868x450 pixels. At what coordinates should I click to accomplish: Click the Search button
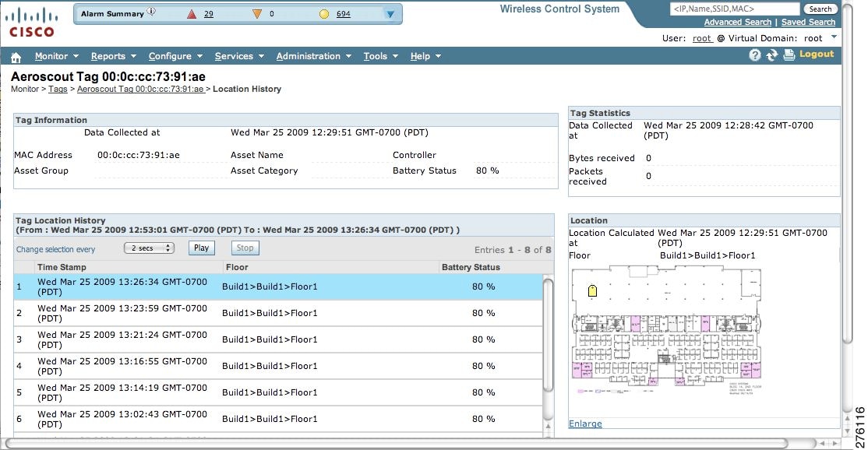pos(820,9)
